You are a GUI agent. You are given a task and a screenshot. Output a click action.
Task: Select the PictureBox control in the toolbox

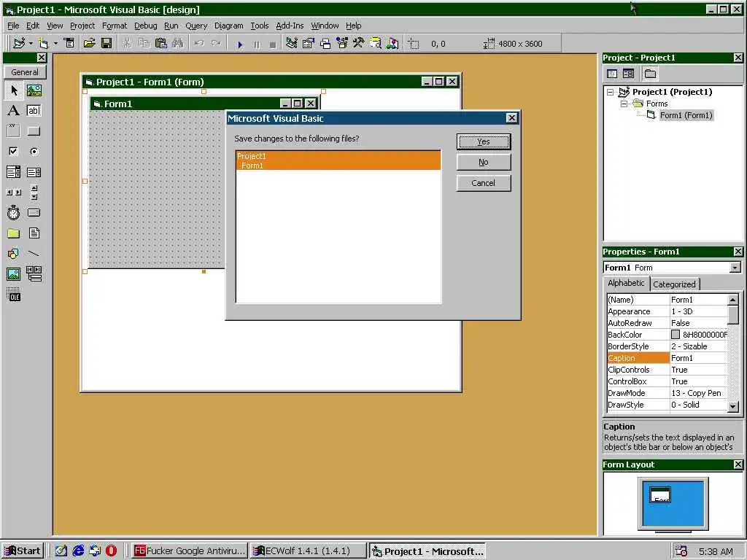pyautogui.click(x=34, y=90)
